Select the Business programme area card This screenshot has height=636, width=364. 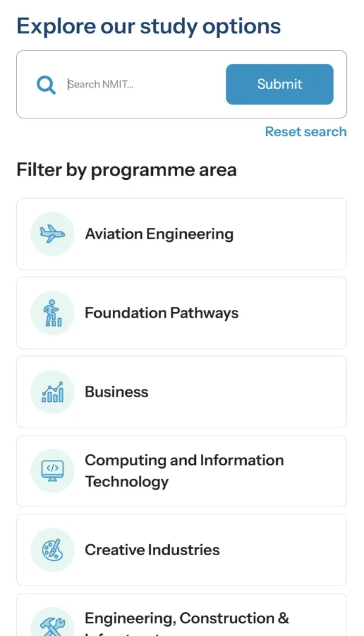click(x=182, y=392)
